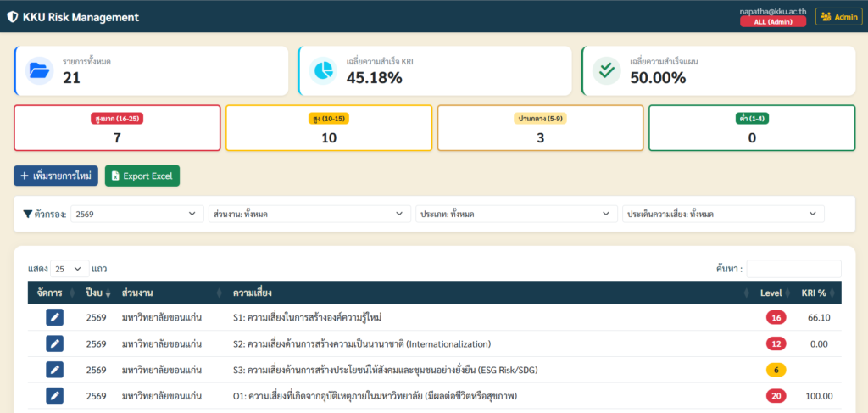Expand the ส่วนงาน filter dropdown
Viewport: 868px width, 413px height.
[x=309, y=214]
